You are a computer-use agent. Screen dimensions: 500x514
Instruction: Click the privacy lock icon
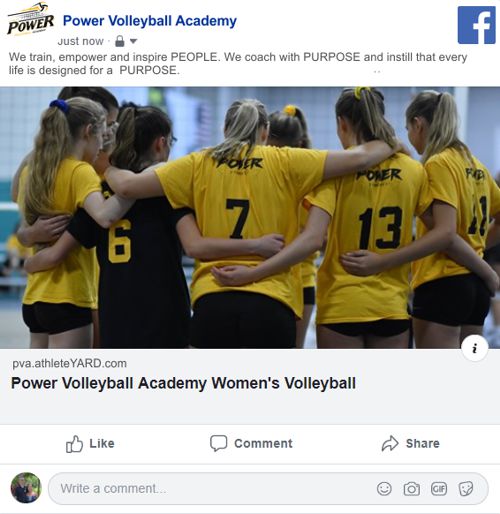120,41
